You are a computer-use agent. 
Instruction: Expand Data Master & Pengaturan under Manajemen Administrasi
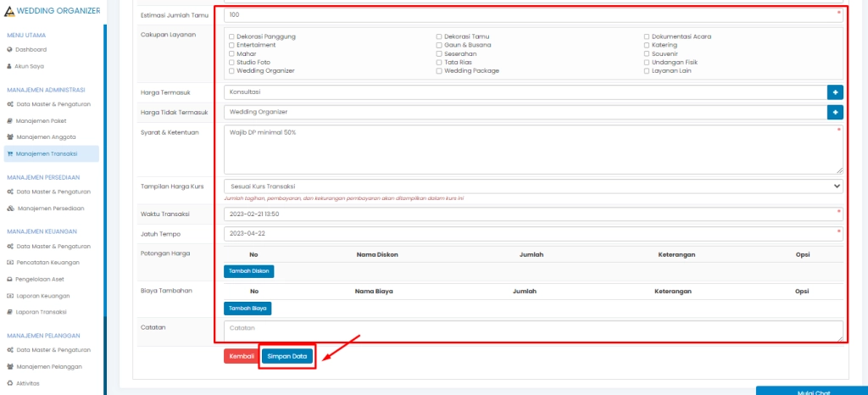[53, 104]
